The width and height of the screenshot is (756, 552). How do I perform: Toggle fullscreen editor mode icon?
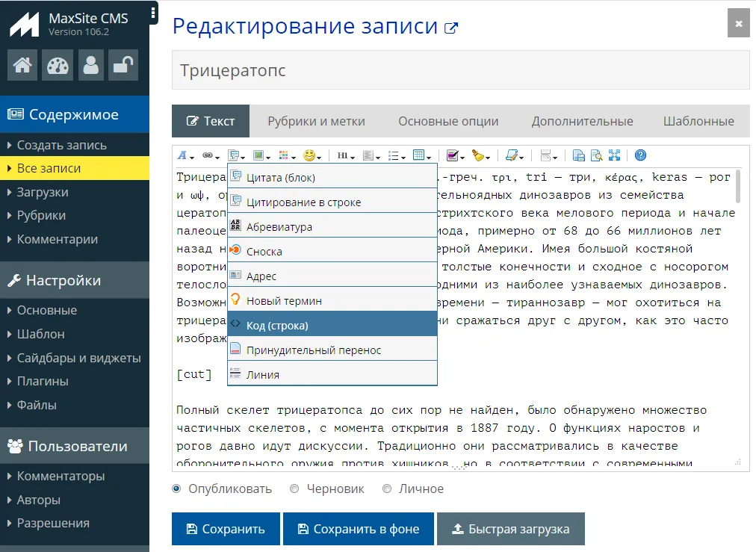(x=615, y=155)
